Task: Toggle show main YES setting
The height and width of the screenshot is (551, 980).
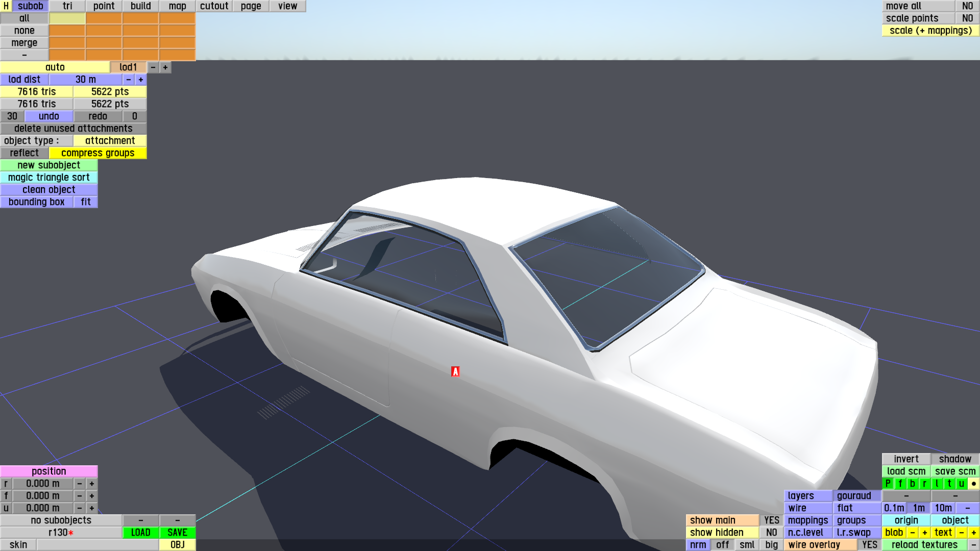Action: coord(771,520)
